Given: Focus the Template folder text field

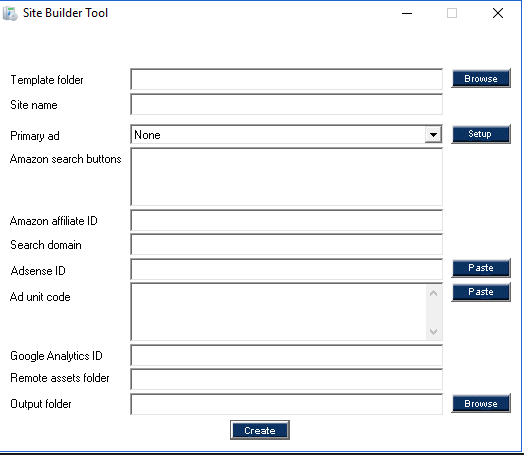Looking at the screenshot, I should click(x=286, y=79).
